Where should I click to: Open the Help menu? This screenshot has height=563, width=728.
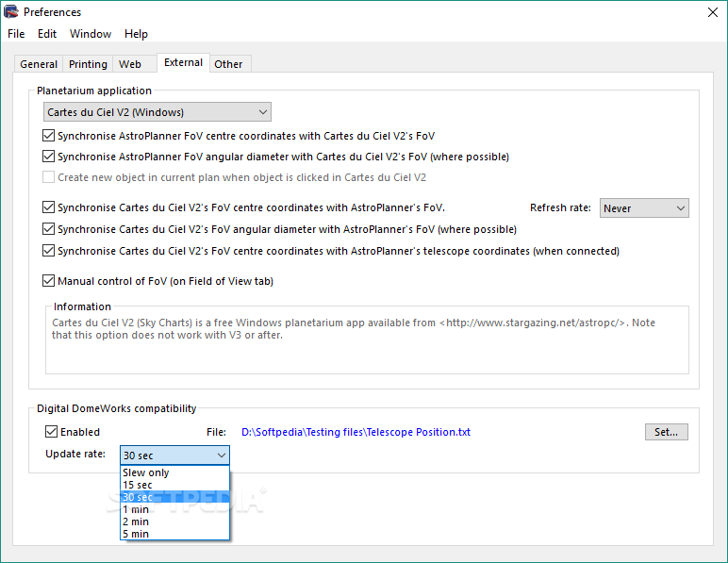click(x=136, y=34)
